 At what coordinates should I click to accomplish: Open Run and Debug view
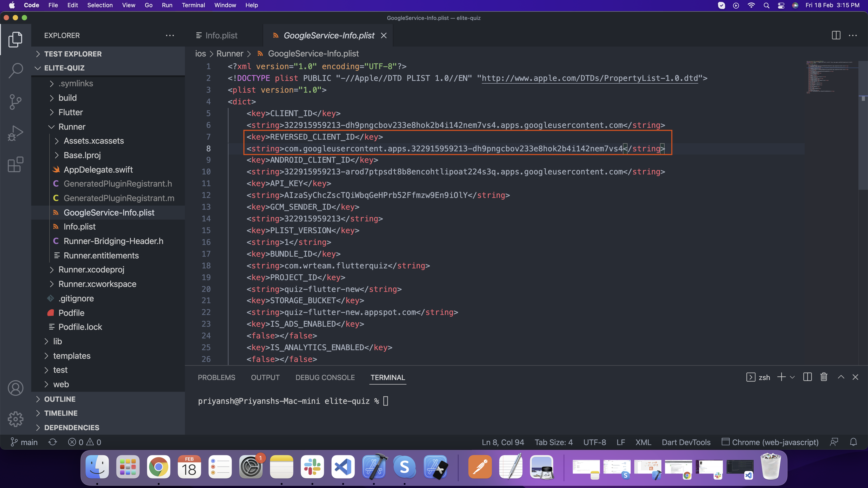point(16,133)
